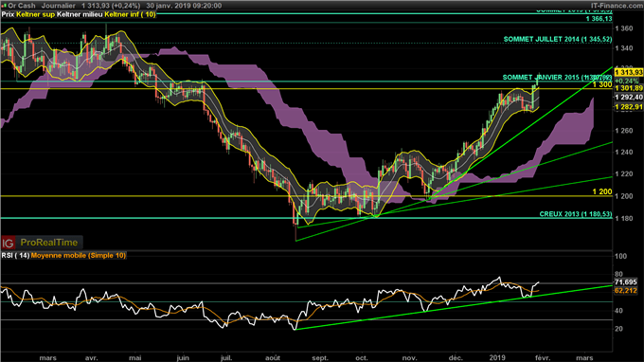The width and height of the screenshot is (644, 362).
Task: Click the orange 62,212 moving average tag
Action: pyautogui.click(x=625, y=291)
